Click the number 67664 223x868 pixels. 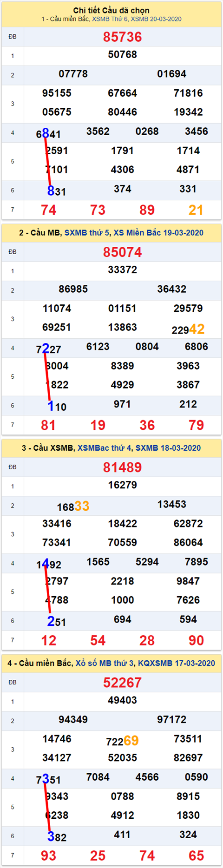pyautogui.click(x=123, y=93)
